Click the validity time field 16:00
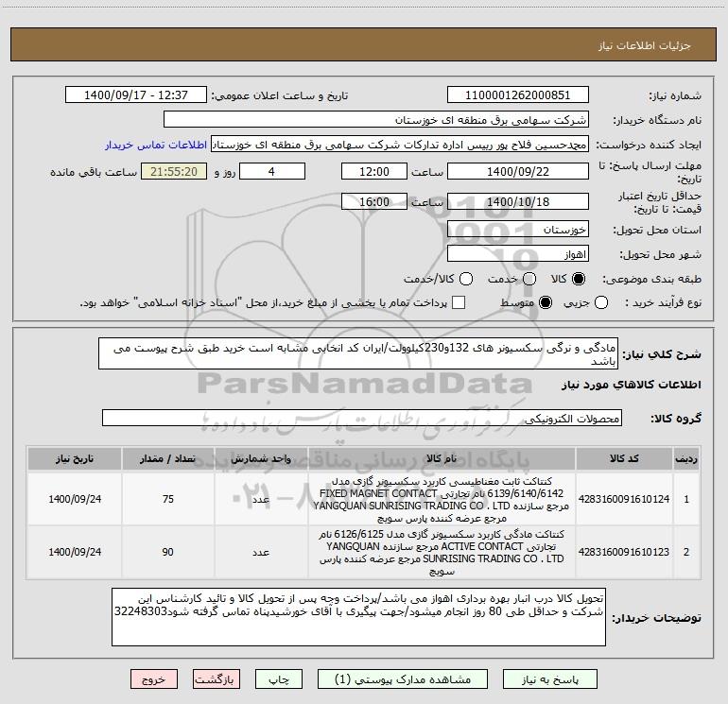Viewport: 728px width, 704px height. coord(374,201)
